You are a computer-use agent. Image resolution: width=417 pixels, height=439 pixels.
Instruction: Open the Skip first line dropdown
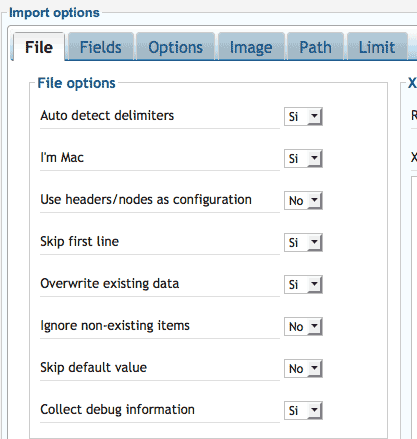click(x=303, y=243)
